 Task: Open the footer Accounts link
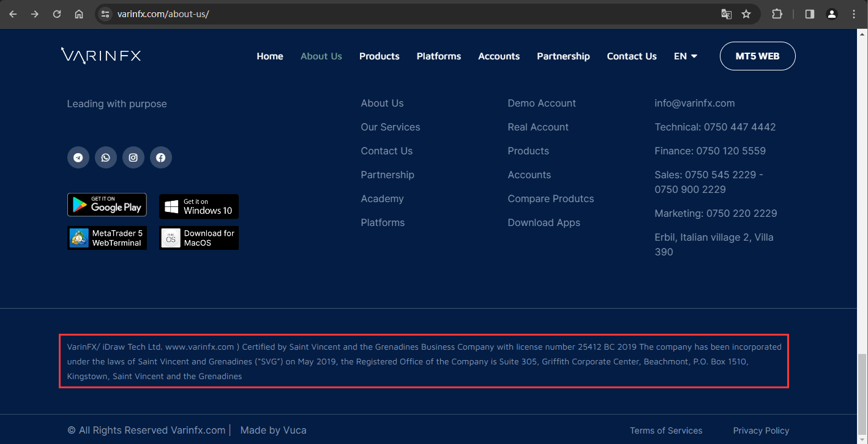[529, 175]
